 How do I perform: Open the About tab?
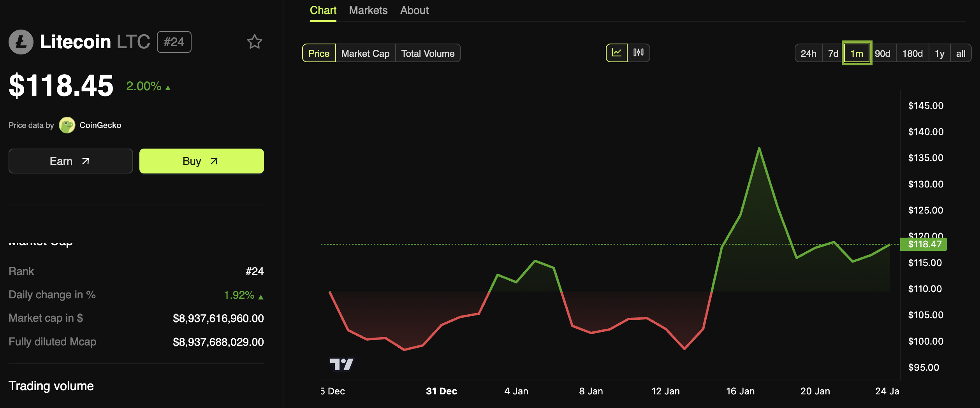[414, 11]
